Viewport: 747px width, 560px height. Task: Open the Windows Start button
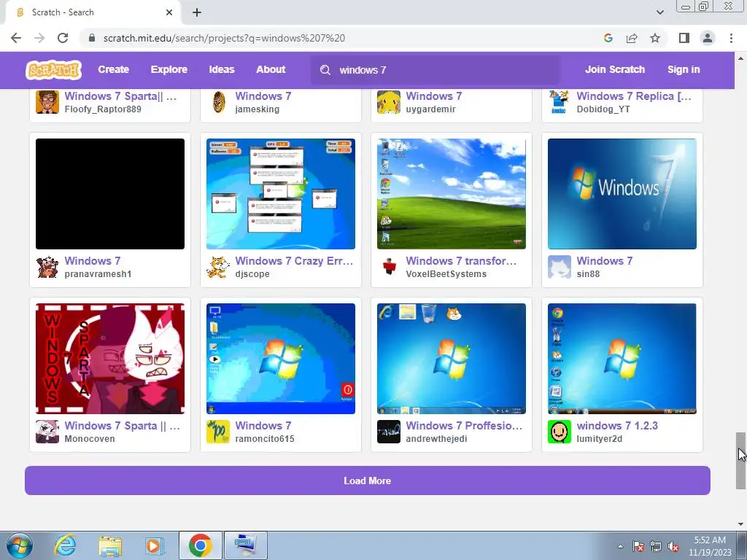coord(20,545)
